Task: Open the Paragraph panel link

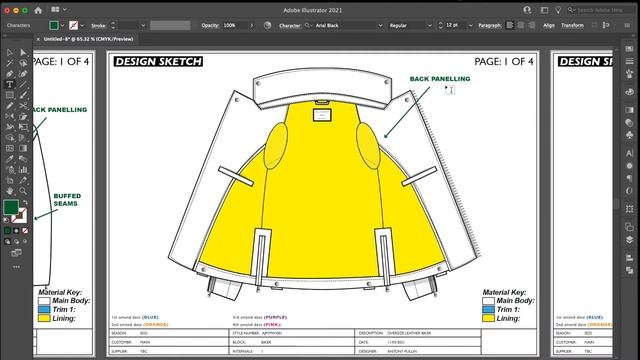Action: (x=489, y=25)
